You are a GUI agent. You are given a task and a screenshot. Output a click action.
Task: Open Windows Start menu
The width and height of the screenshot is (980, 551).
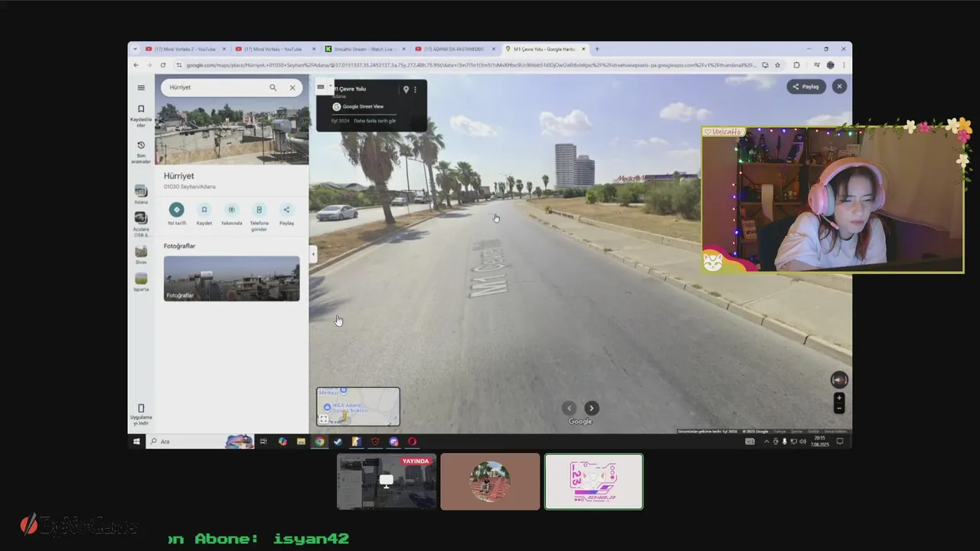[137, 442]
